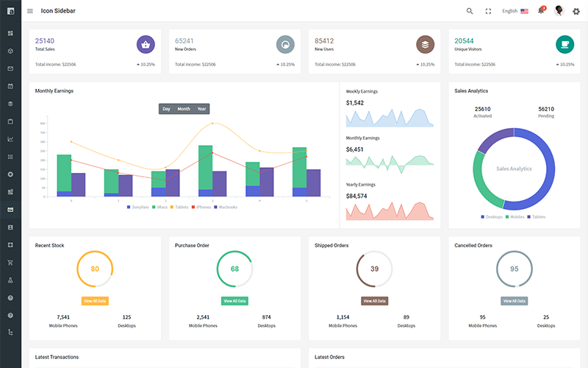The image size is (588, 368).
Task: Toggle Desktops in Sales Analytics legend
Action: (492, 217)
